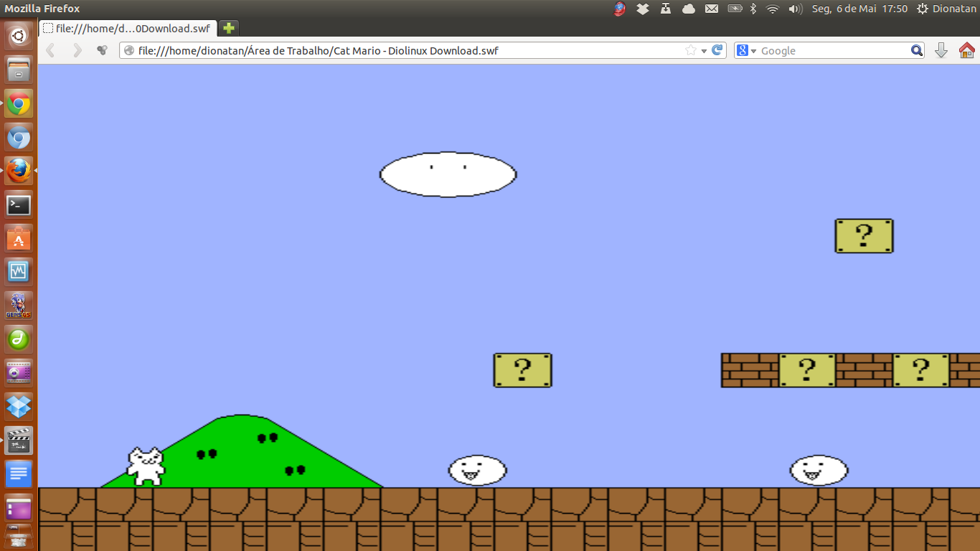Launch the green circular d application
This screenshot has height=551, width=980.
pyautogui.click(x=19, y=339)
